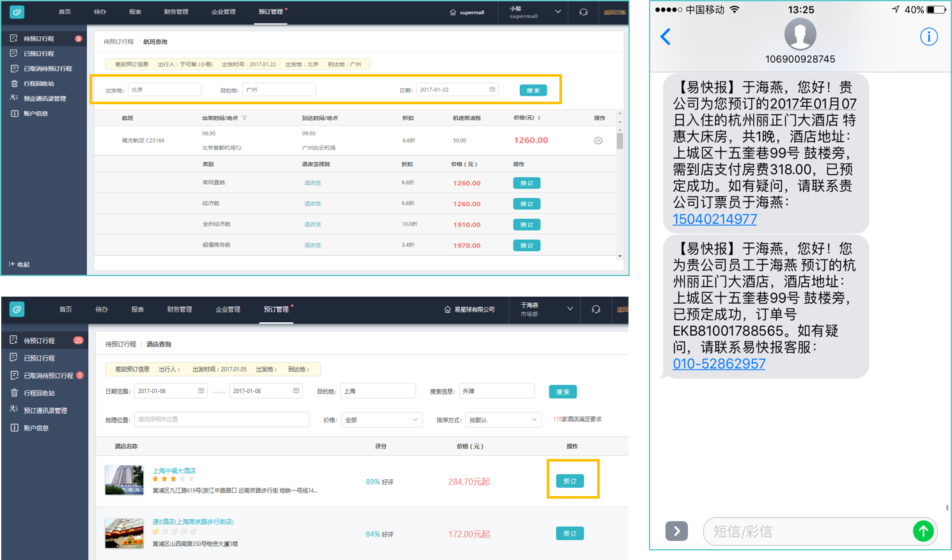The image size is (952, 560).
Task: Click 预订 for the 官网直销 fare
Action: [527, 183]
